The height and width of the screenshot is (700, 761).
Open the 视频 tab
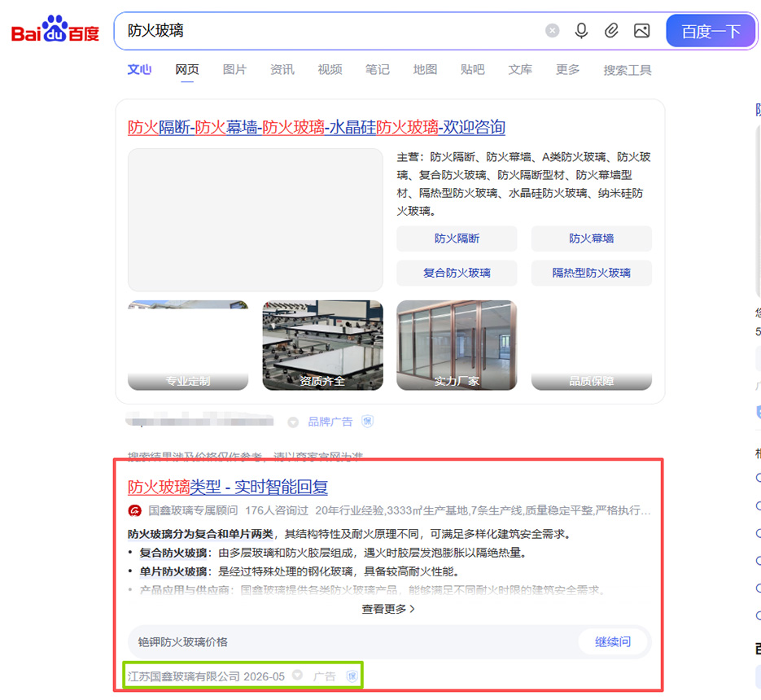[x=330, y=70]
